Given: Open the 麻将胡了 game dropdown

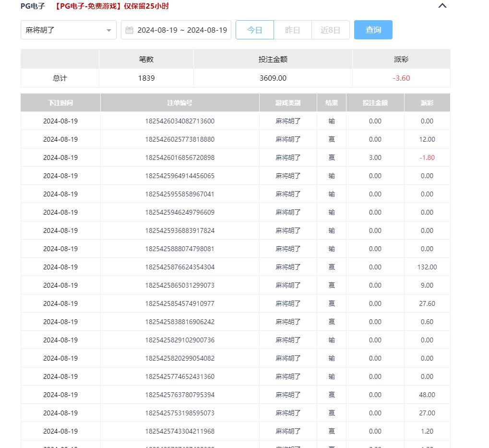Looking at the screenshot, I should point(68,30).
